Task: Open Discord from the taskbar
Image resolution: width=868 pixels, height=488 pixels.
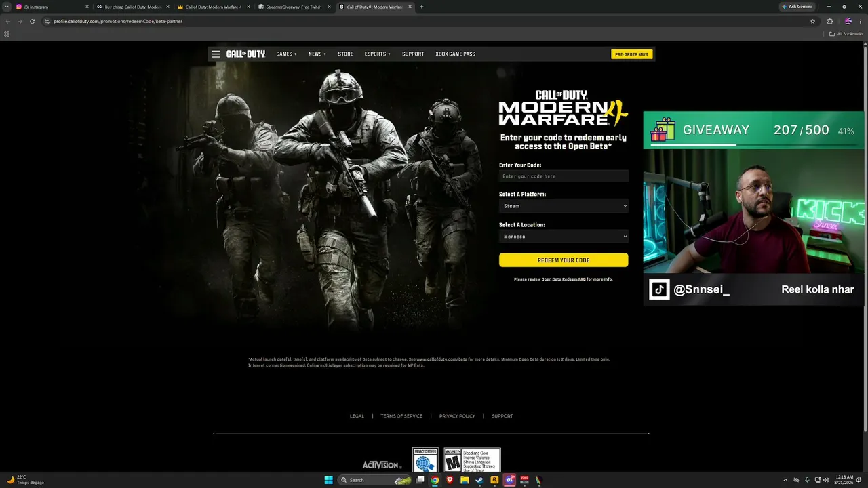Action: point(509,480)
